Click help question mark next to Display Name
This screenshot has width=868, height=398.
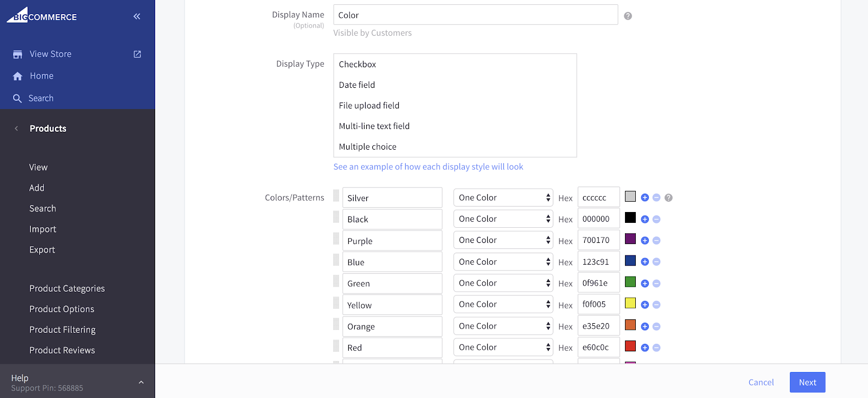[628, 16]
